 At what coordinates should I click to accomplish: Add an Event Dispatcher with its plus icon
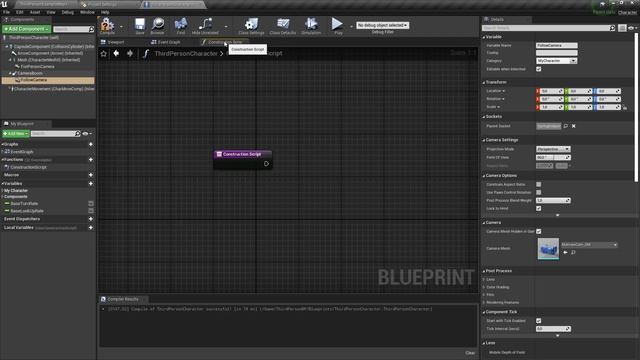click(91, 219)
